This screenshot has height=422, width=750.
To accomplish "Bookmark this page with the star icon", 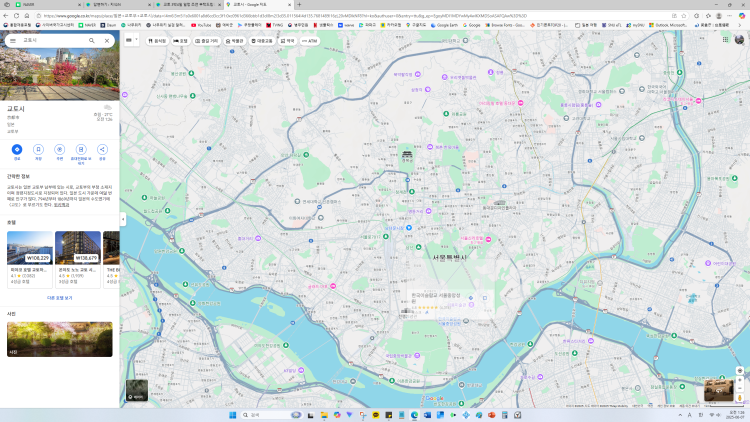I will pos(684,16).
